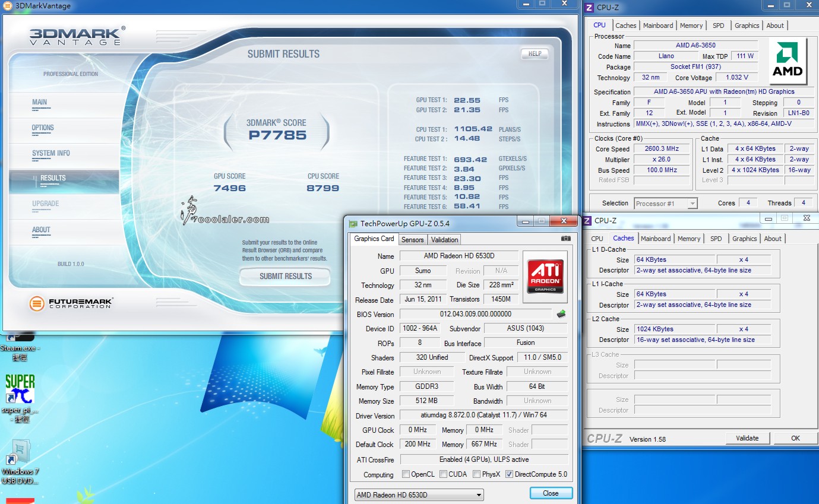
Task: Click GPU name field AMD Radeon HD 6530D
Action: click(x=458, y=256)
